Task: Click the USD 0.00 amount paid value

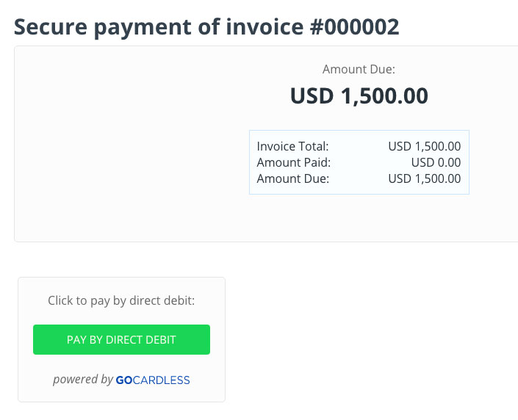Action: pyautogui.click(x=436, y=162)
